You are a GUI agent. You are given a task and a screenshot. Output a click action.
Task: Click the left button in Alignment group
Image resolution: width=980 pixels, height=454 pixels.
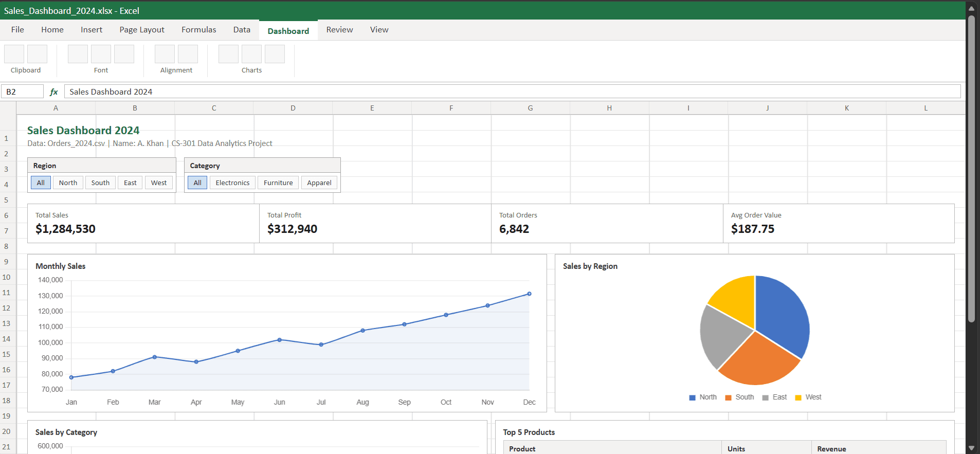[165, 54]
